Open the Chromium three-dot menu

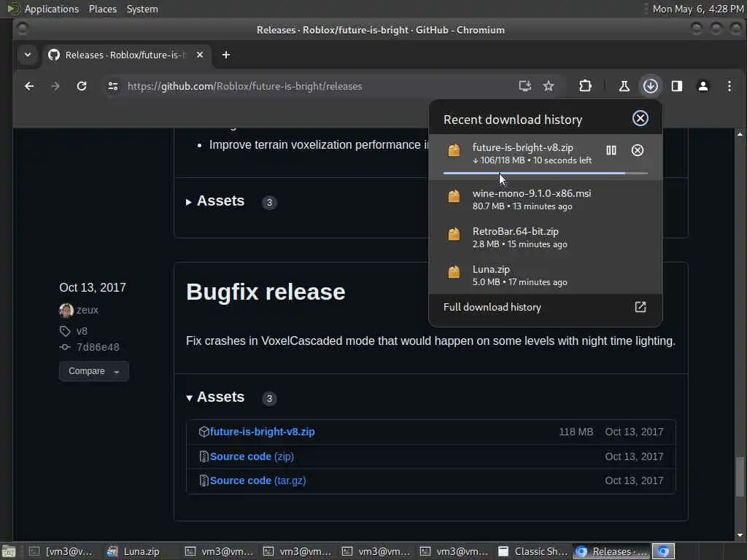click(x=729, y=86)
